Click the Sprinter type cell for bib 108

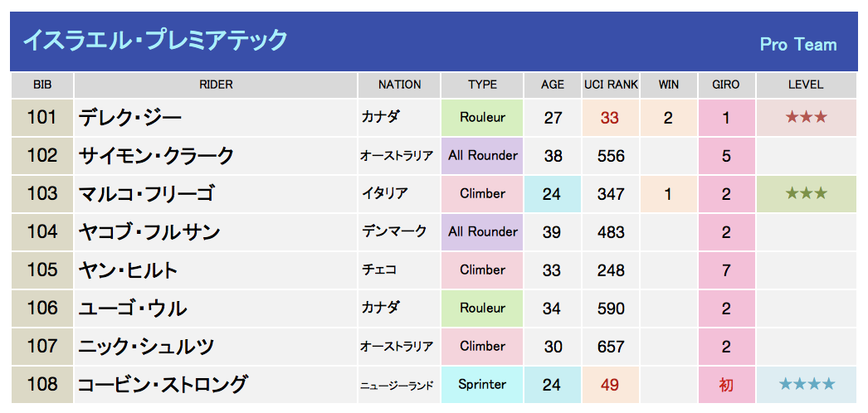point(482,384)
